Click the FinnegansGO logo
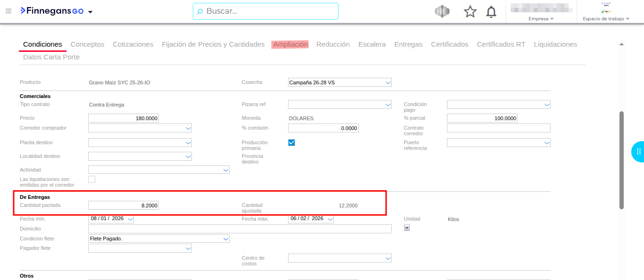Viewport: 644px width, 280px height. 52,11
